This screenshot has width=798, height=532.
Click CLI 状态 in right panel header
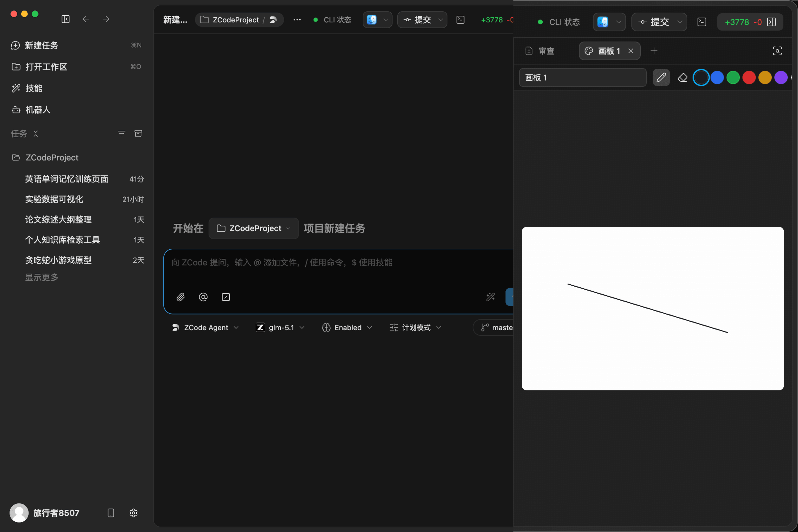coord(559,22)
